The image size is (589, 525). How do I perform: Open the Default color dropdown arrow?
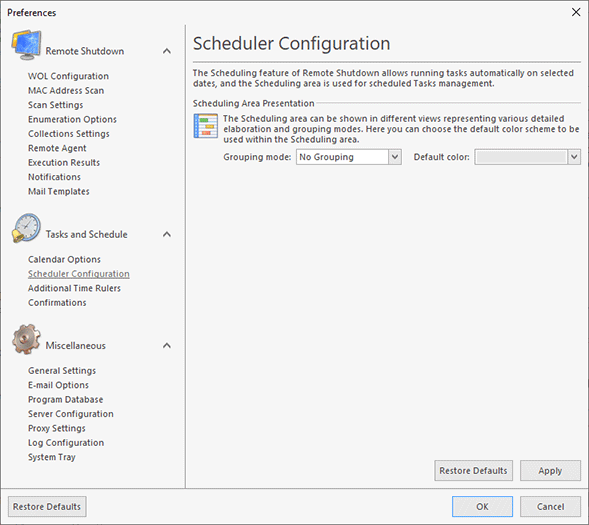coord(574,157)
